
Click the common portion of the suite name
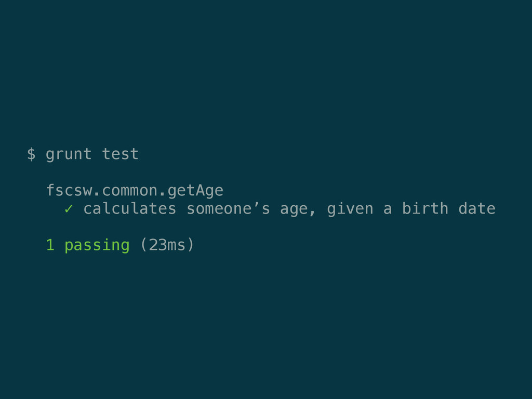(130, 191)
